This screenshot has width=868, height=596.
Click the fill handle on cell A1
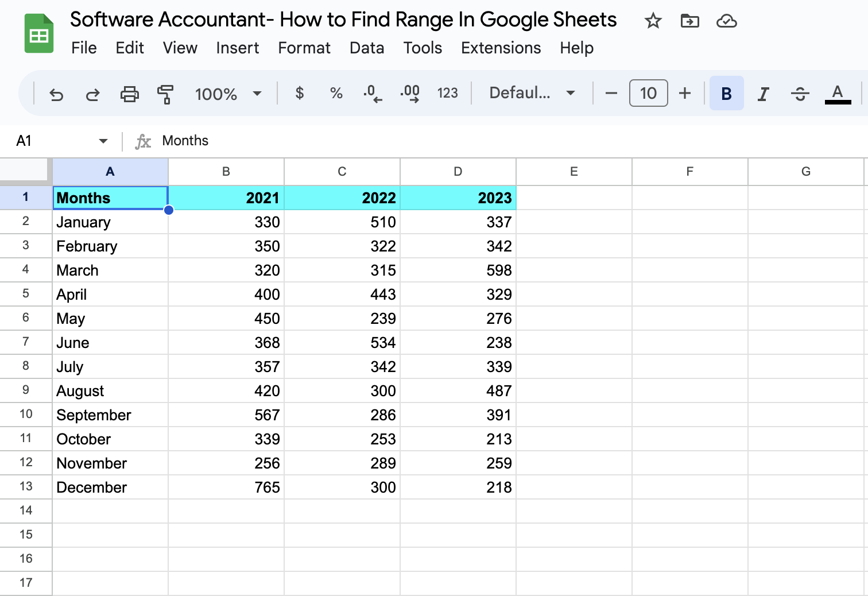click(x=168, y=210)
